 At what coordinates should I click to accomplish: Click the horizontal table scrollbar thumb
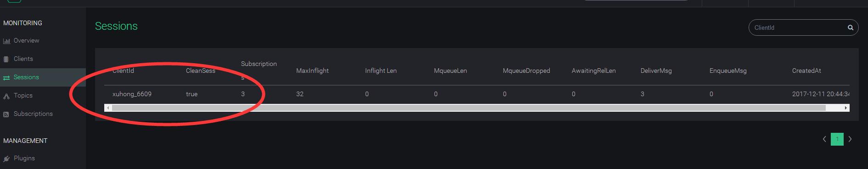469,108
